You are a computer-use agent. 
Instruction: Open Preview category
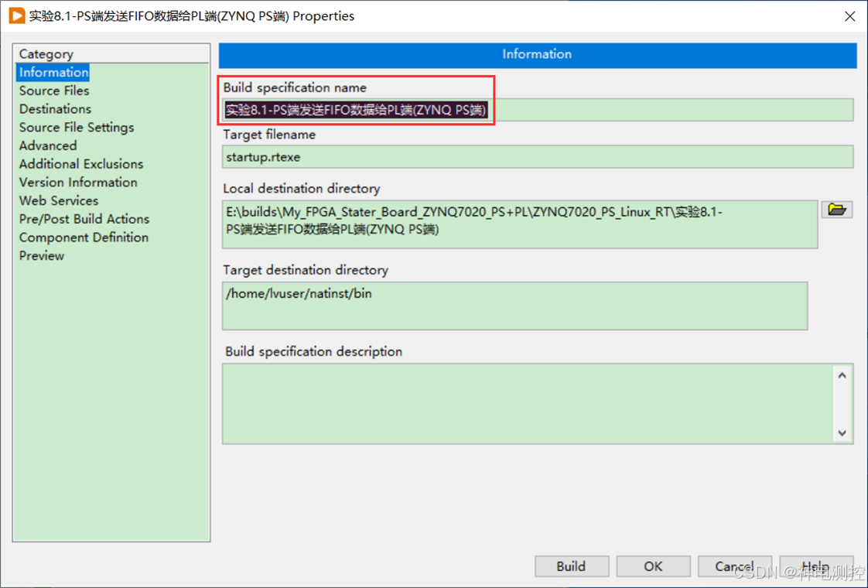coord(42,255)
